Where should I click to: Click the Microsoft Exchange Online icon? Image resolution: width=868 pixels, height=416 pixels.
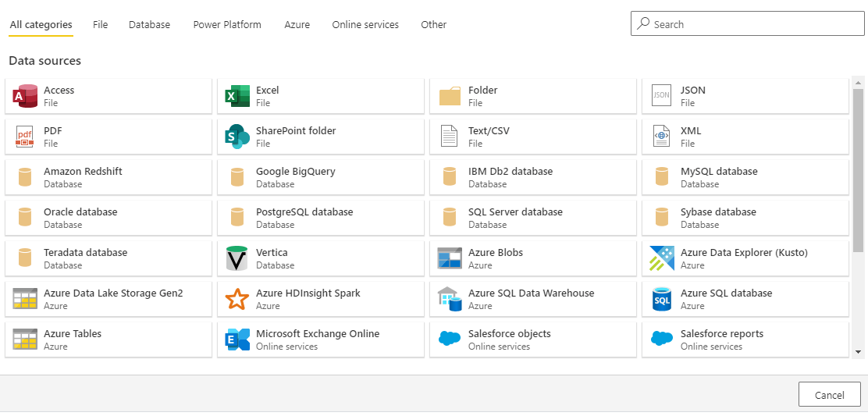point(237,339)
